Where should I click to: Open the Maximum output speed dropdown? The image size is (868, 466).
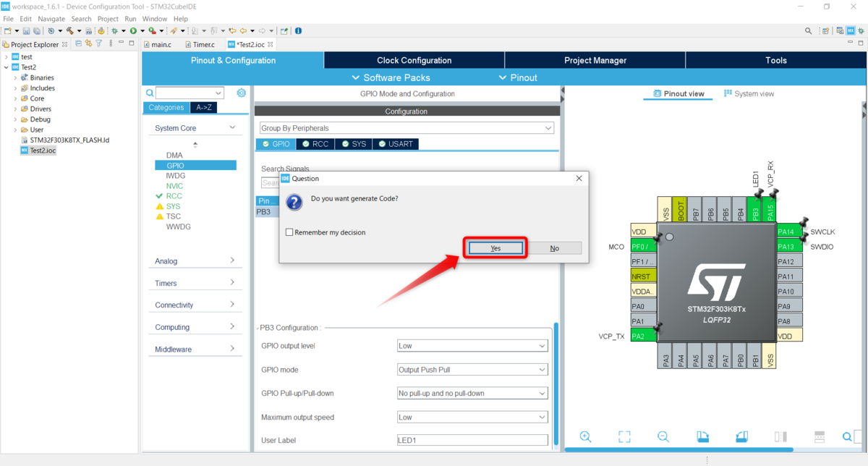(472, 418)
